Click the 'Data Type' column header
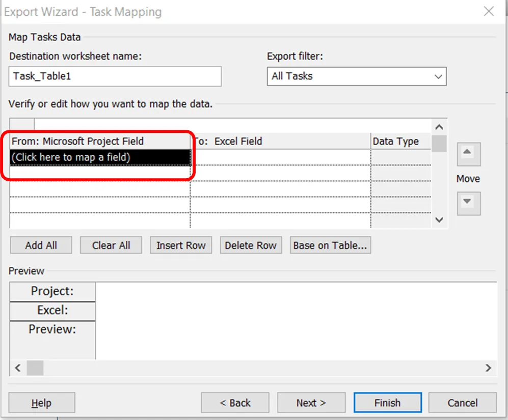 (401, 141)
